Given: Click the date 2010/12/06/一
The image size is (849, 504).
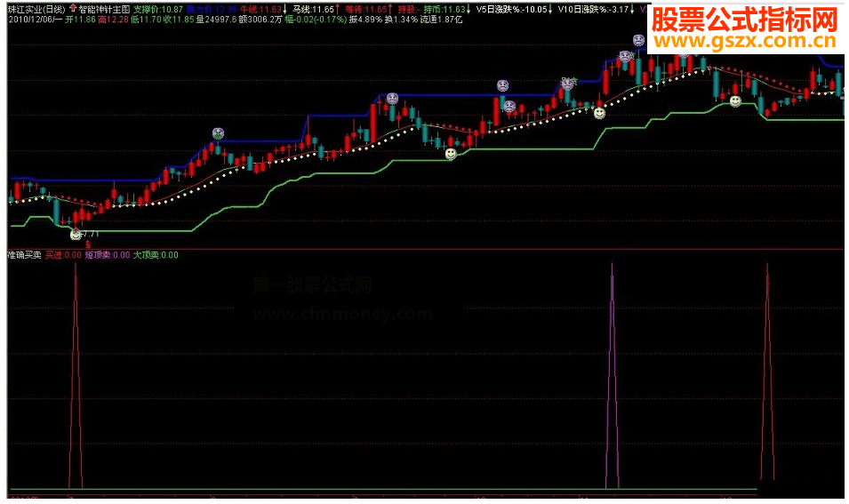Looking at the screenshot, I should click(x=36, y=20).
